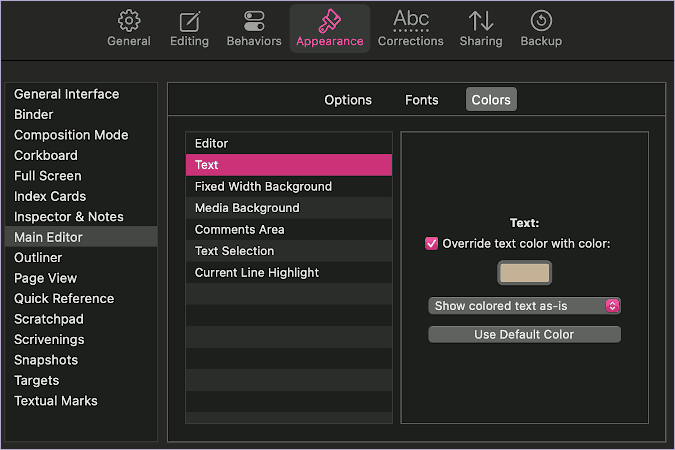Open the Corrections Abc pane
Image resolution: width=675 pixels, height=450 pixels.
tap(411, 28)
